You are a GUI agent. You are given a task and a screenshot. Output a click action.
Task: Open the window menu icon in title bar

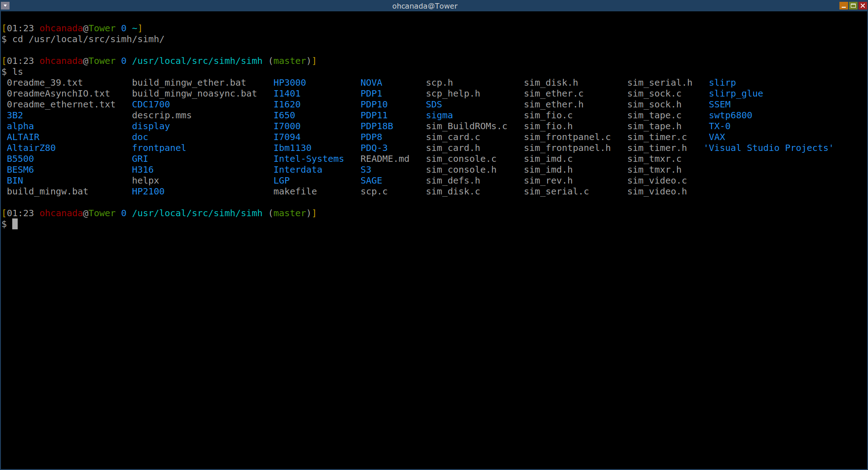(x=5, y=5)
